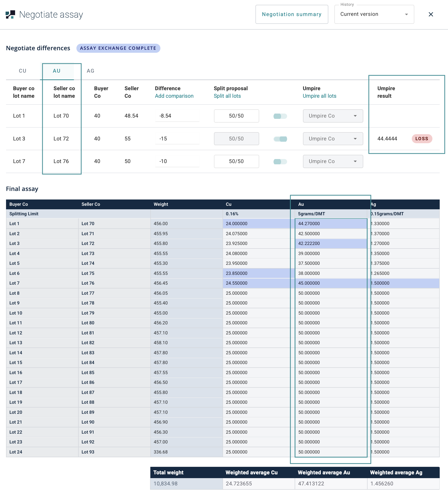Image resolution: width=448 pixels, height=503 pixels.
Task: Click the app logo icon beside Negotiate assay
Action: 10,15
